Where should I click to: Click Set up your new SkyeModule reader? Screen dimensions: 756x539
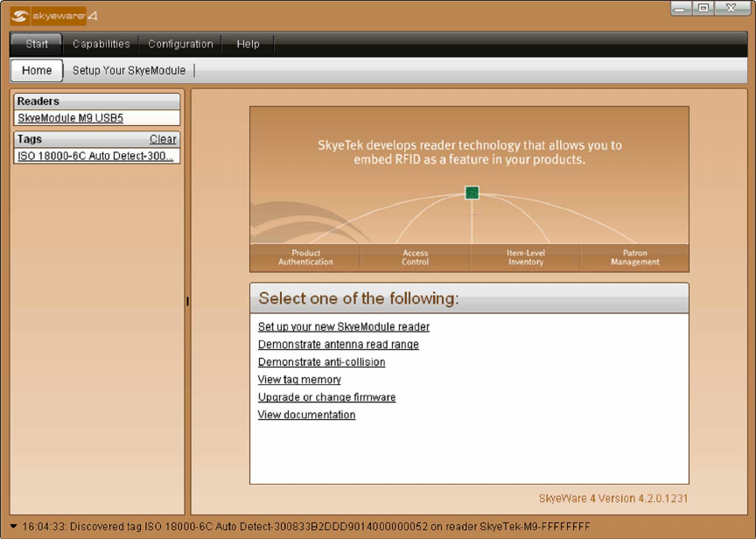click(344, 327)
